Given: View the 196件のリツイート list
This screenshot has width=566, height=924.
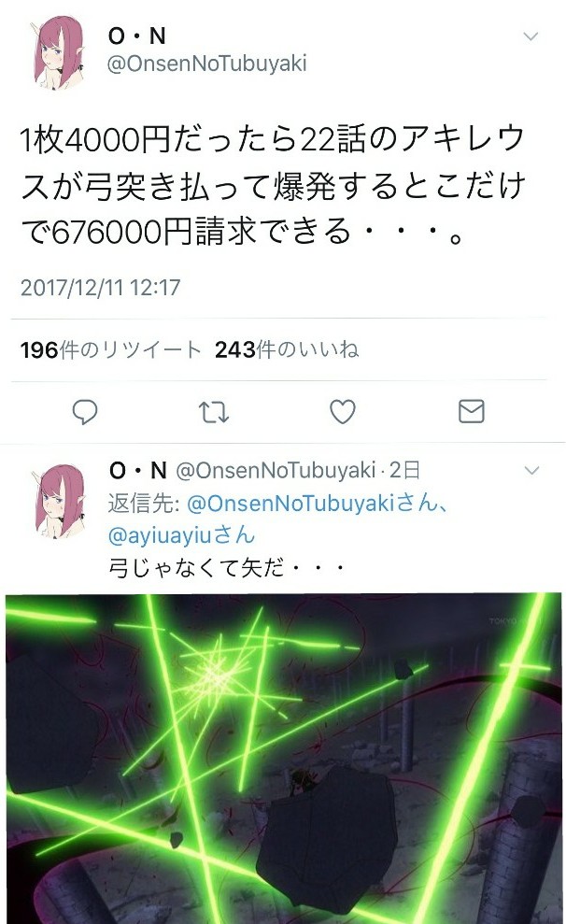Looking at the screenshot, I should click(x=111, y=350).
